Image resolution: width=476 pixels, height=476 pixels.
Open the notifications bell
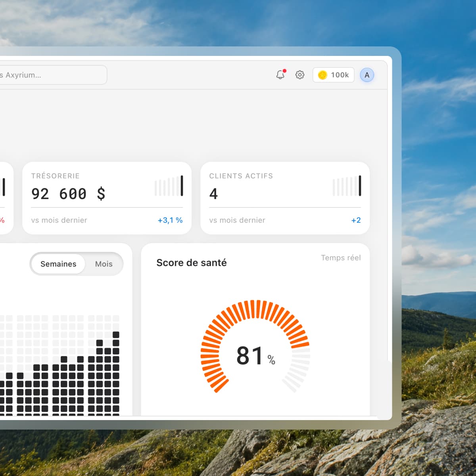[x=280, y=75]
